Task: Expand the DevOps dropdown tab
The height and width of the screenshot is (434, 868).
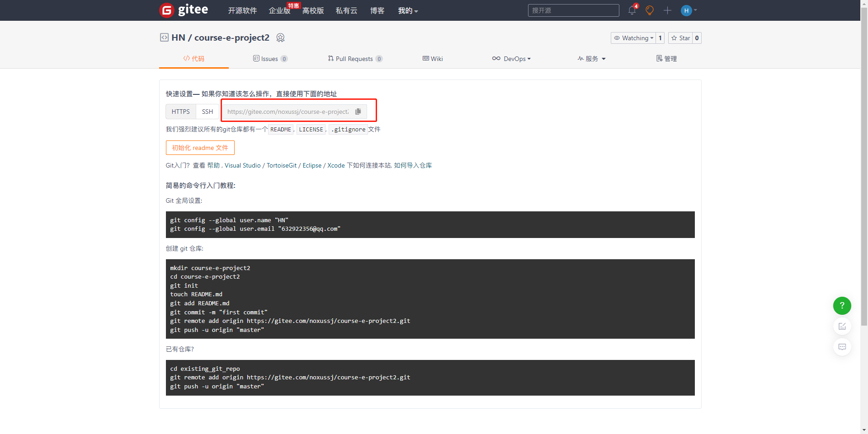Action: tap(511, 59)
